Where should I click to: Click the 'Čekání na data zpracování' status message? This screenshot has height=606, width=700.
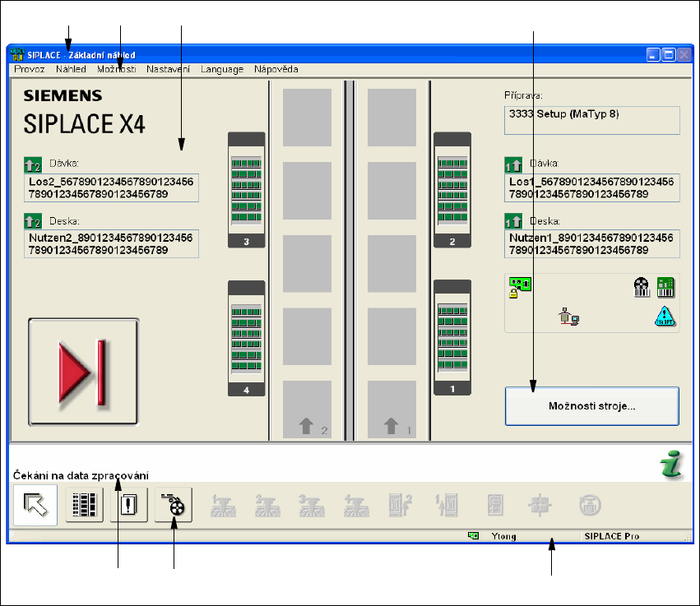coord(81,476)
